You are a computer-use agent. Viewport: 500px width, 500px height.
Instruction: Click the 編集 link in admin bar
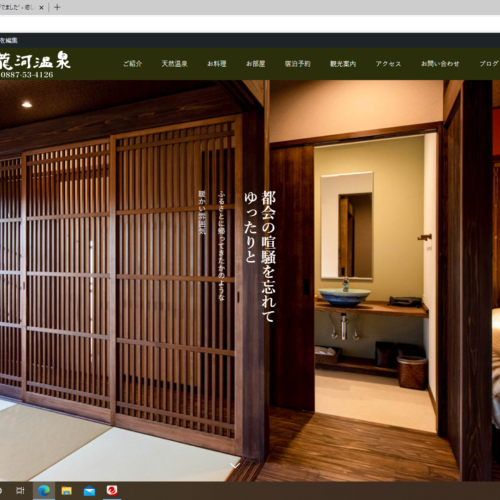[9, 40]
